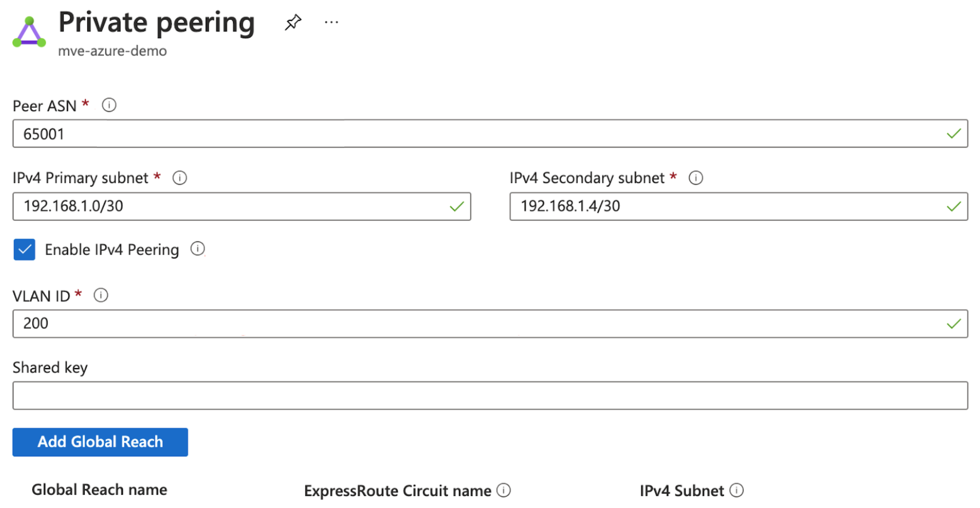Click the VLAN ID info icon

[x=100, y=296]
